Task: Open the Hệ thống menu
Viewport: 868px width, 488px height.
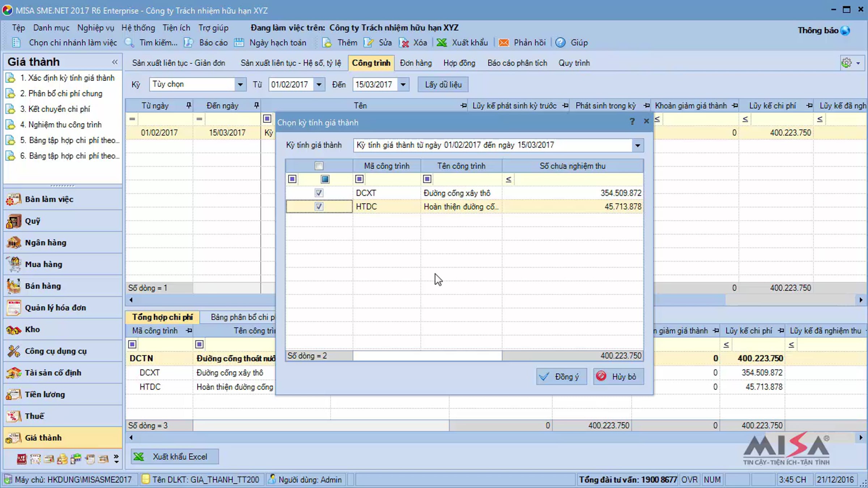Action: [138, 28]
